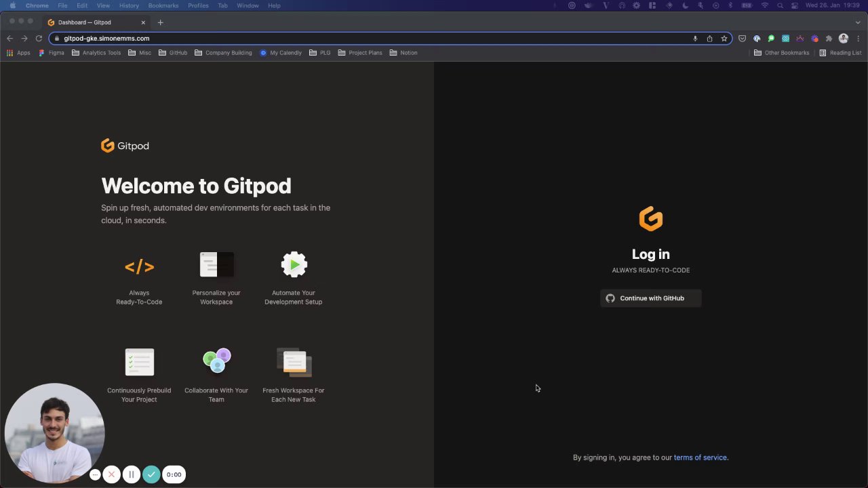Click the Always Ready-To-Code code brackets icon

coord(139,267)
